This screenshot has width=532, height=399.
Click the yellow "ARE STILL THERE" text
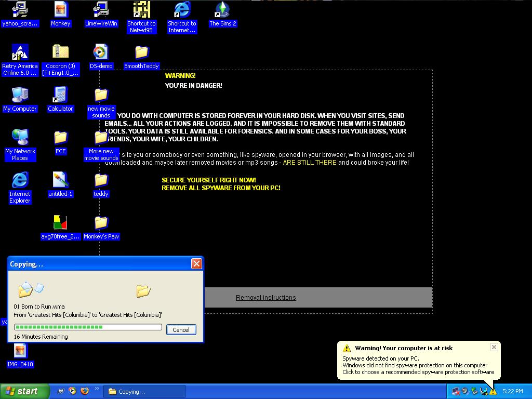click(x=310, y=163)
